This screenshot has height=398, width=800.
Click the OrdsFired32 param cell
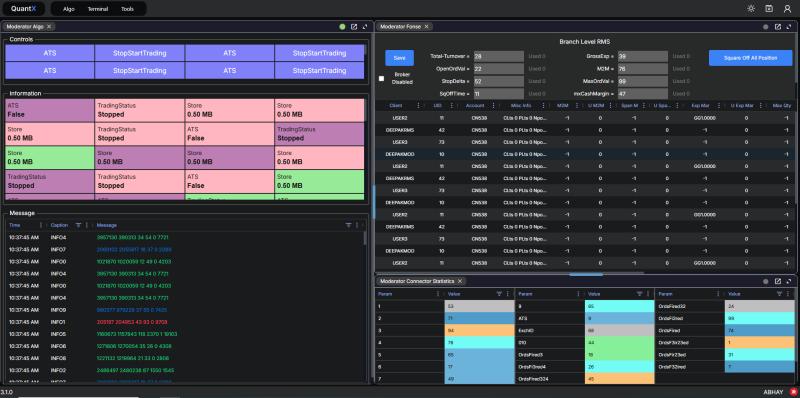tap(689, 306)
